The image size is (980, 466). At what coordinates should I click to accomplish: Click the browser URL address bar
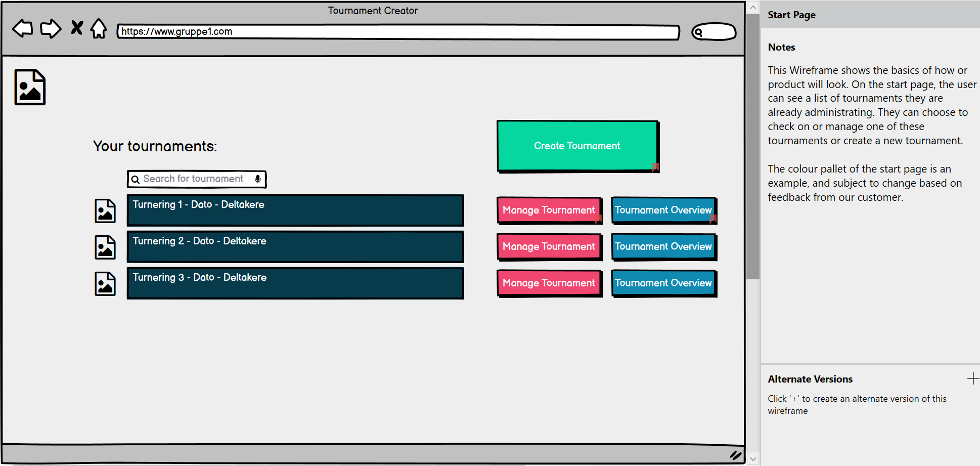[398, 32]
